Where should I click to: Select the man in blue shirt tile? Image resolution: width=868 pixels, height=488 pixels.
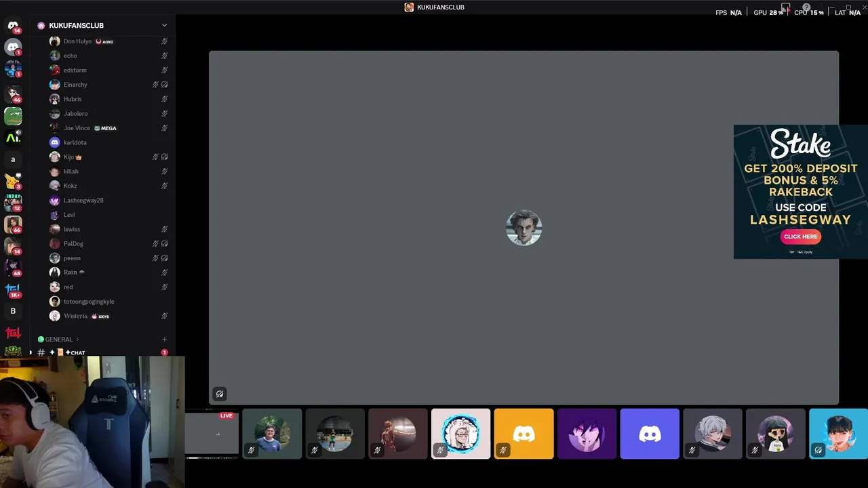272,434
